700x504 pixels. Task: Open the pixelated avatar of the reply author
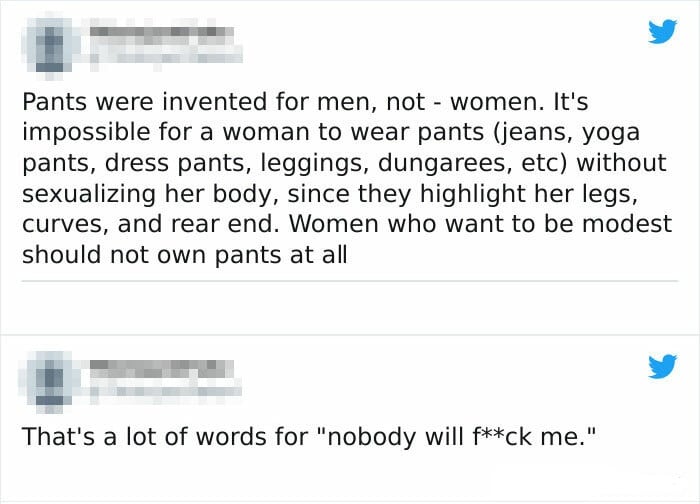pos(50,380)
